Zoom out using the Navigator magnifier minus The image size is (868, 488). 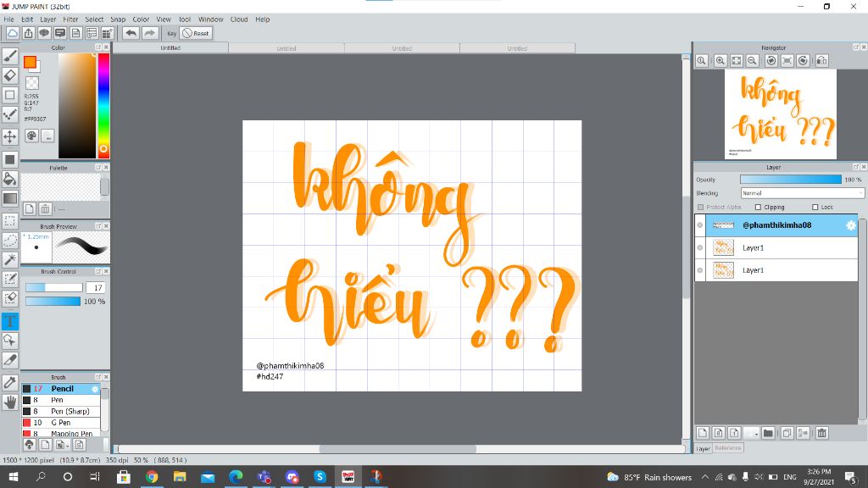(753, 61)
